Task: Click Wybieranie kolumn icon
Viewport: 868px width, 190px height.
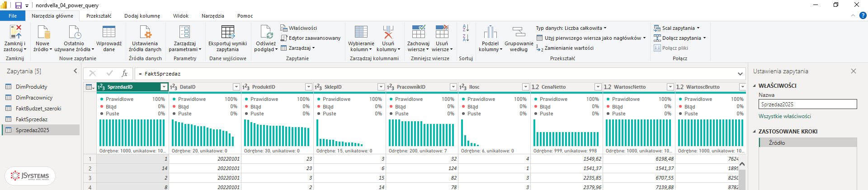Action: pos(361,32)
